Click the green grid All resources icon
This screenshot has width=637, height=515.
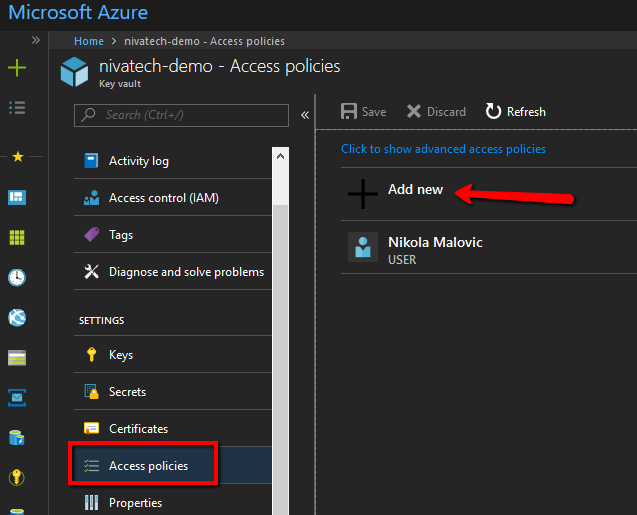coord(17,237)
